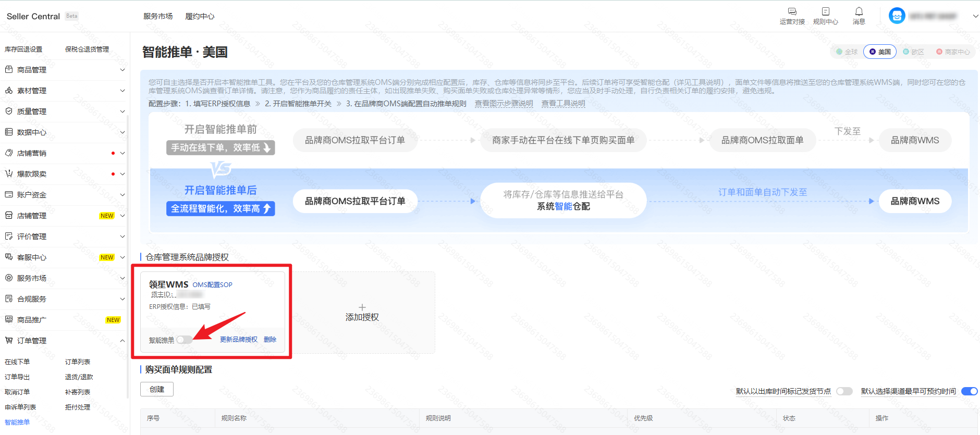
Task: Click the 服务市场 sidebar icon
Action: pos(9,278)
